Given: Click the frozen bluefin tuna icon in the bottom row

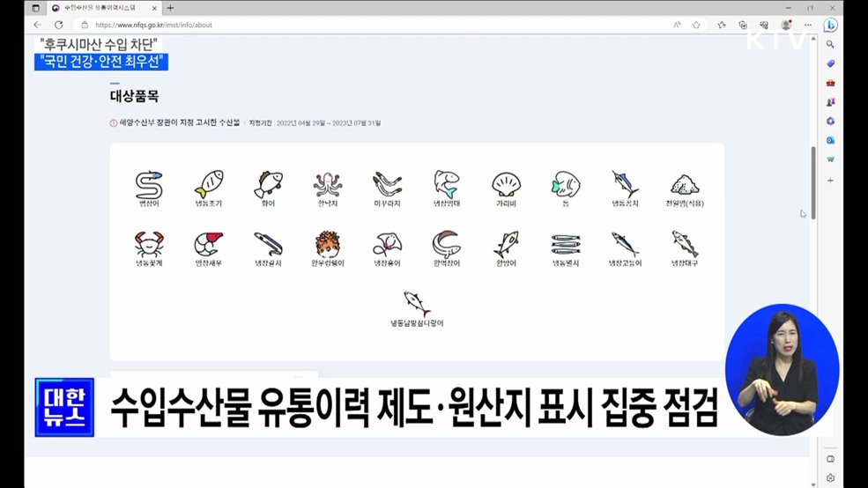Looking at the screenshot, I should [417, 304].
